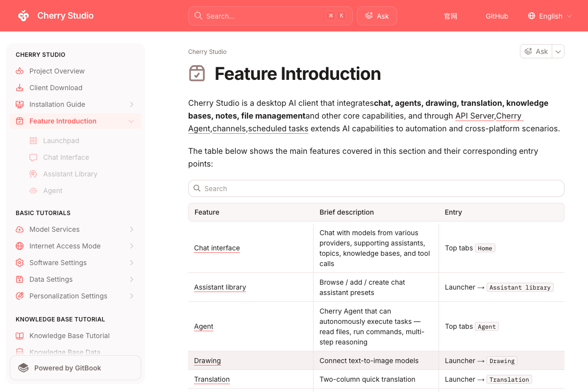Viewport: 588px width, 392px height.
Task: Click the Chat Interface bubble icon
Action: click(33, 157)
